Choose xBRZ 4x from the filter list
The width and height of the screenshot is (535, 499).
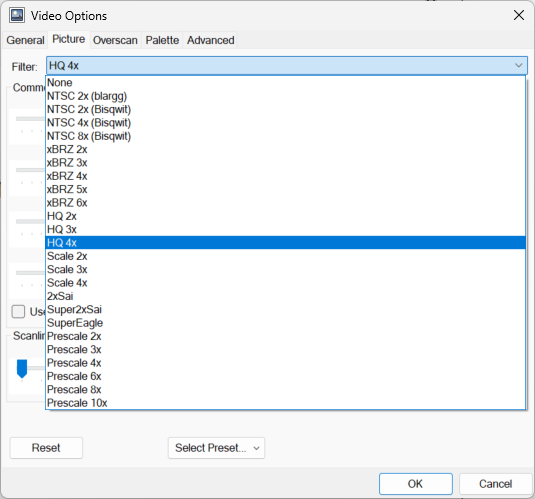coord(285,176)
